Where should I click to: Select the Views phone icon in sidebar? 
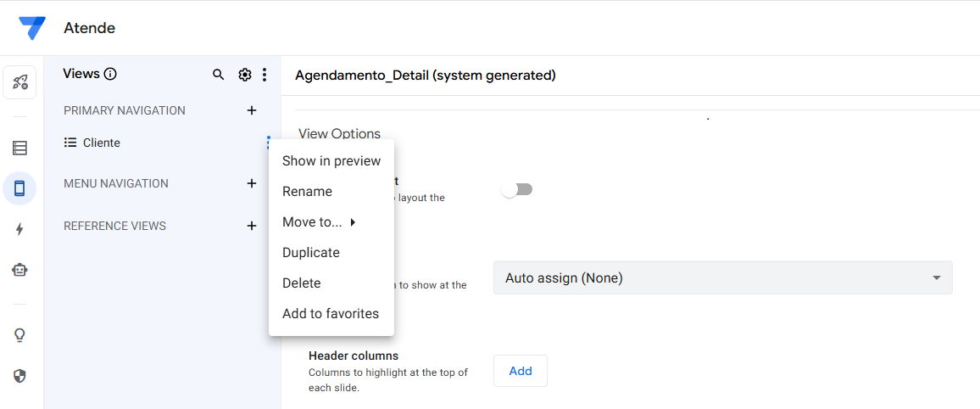click(19, 188)
